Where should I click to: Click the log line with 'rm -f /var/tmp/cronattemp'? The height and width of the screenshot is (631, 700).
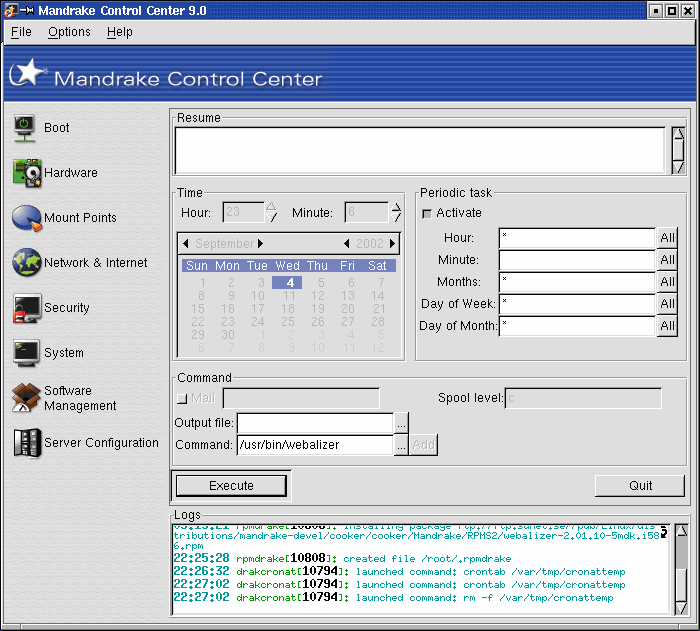coord(393,598)
